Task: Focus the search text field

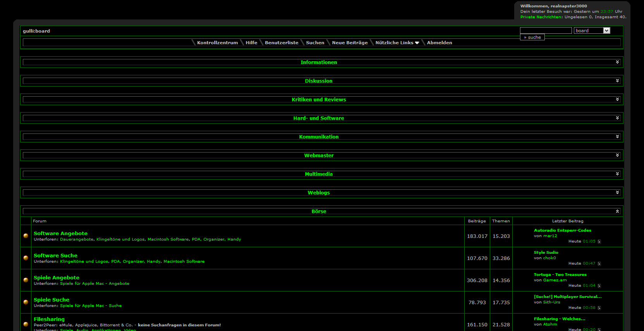Action: pyautogui.click(x=546, y=31)
